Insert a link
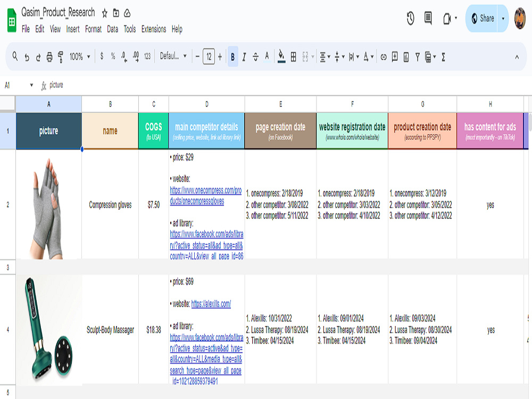 coord(384,57)
